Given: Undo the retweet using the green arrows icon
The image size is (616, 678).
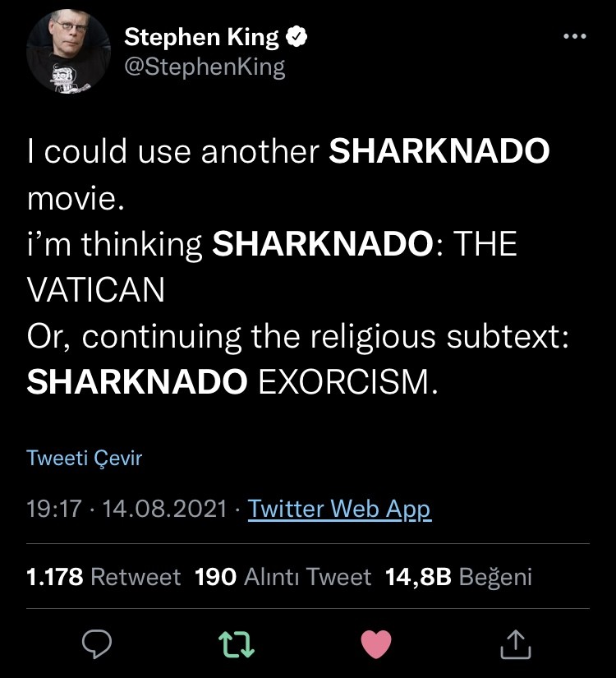Looking at the screenshot, I should (x=237, y=643).
